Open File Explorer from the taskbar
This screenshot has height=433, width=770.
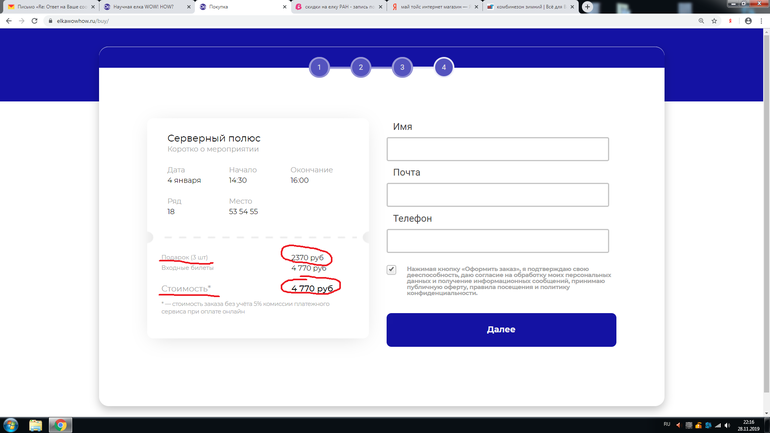tap(36, 425)
